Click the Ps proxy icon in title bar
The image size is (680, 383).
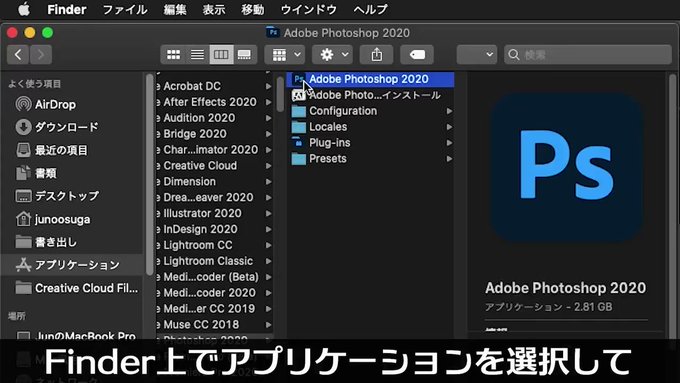point(273,33)
